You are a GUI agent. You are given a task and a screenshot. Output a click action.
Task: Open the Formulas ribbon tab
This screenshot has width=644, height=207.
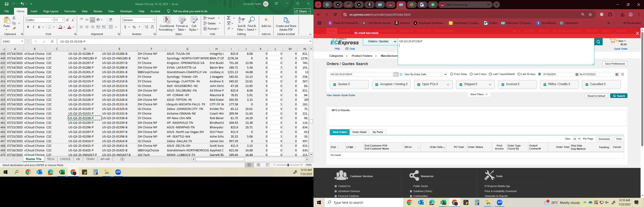click(70, 11)
